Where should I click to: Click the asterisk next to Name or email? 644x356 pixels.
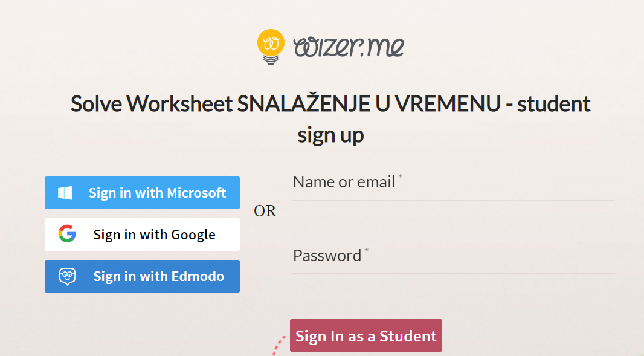tap(401, 176)
